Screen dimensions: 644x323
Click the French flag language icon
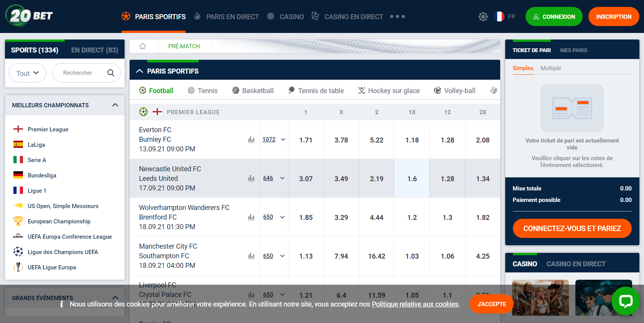[x=499, y=16]
